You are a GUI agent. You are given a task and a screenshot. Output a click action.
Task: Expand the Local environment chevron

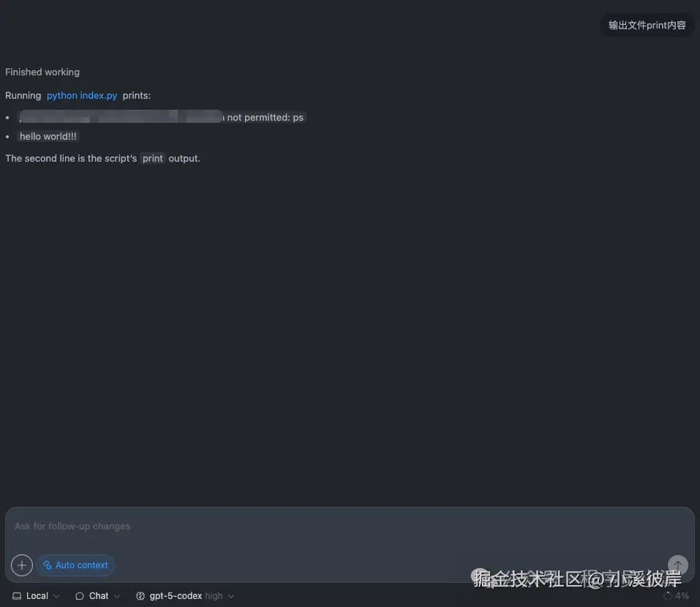click(56, 596)
